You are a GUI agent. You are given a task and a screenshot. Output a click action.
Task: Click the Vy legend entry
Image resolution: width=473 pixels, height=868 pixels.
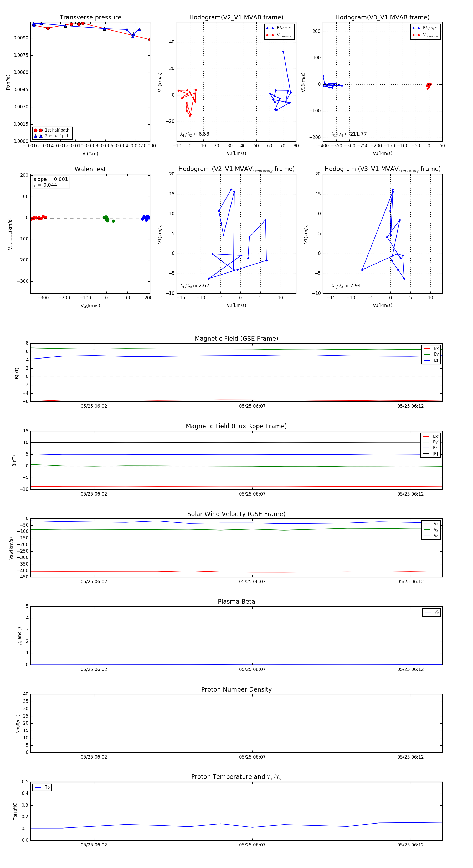(431, 530)
